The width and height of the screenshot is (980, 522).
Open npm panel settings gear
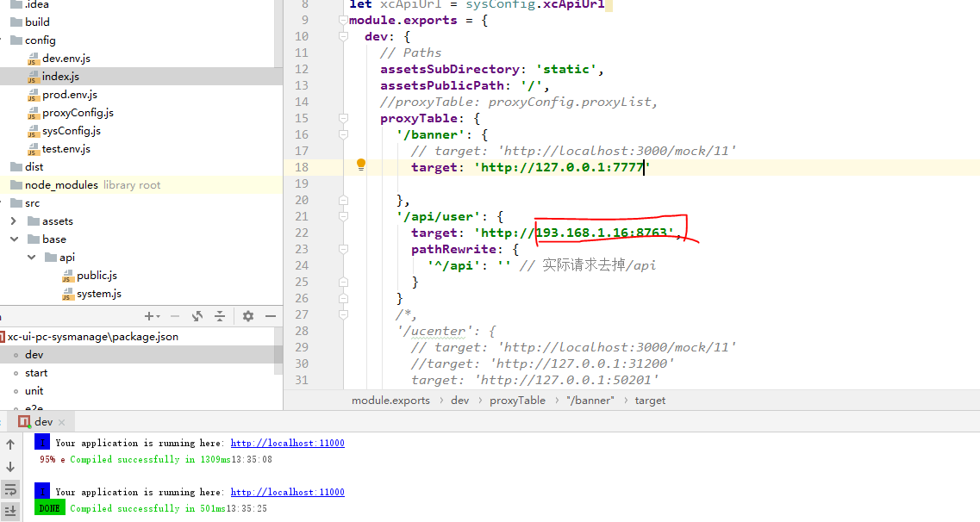point(248,316)
